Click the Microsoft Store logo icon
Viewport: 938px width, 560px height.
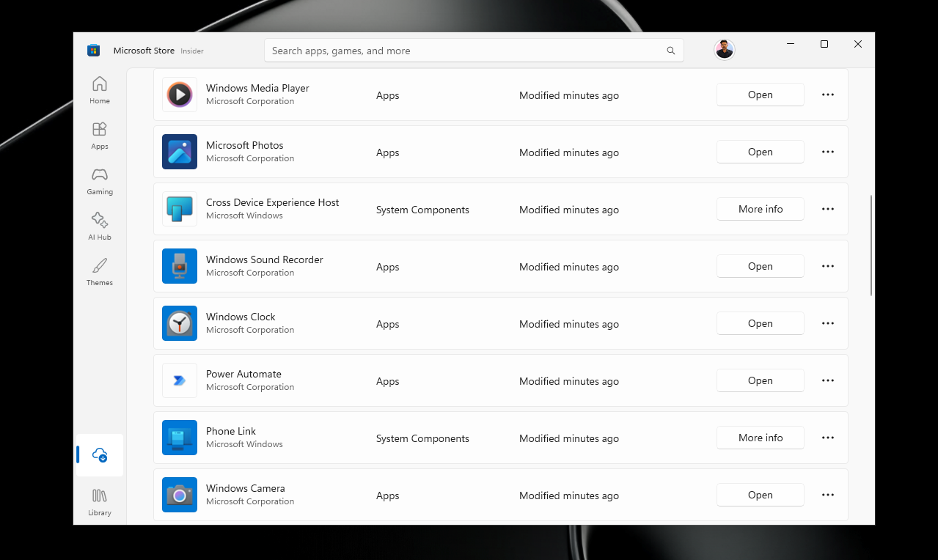click(x=93, y=51)
